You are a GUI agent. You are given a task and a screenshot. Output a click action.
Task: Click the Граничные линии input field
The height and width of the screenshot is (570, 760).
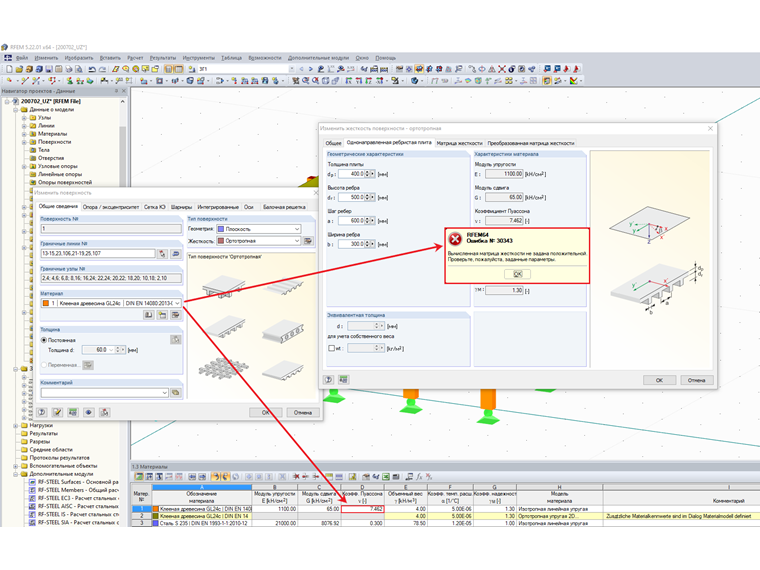tap(98, 253)
